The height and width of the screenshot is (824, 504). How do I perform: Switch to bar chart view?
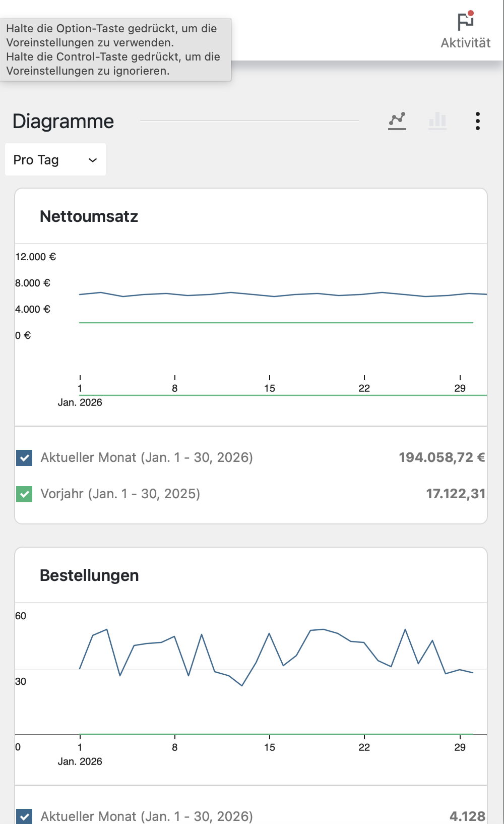[x=437, y=121]
